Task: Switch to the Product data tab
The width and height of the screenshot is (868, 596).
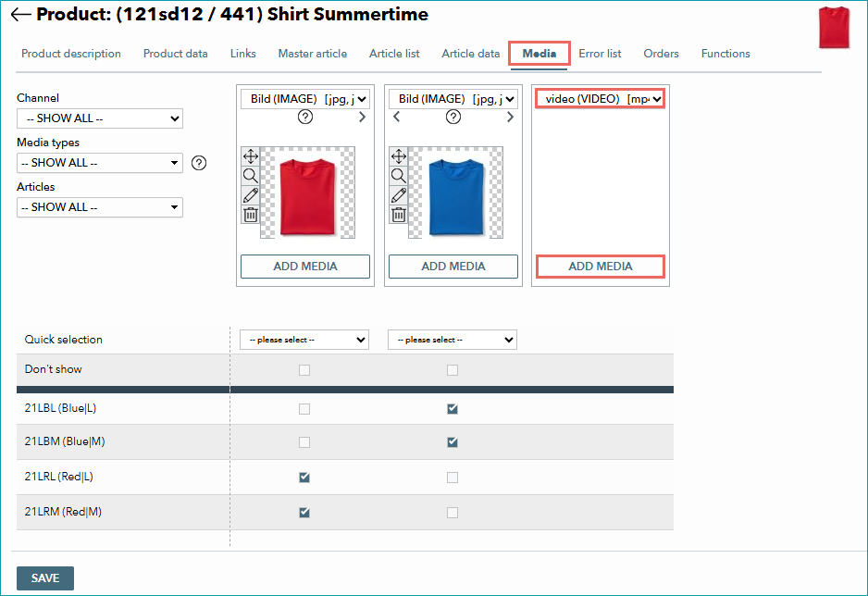Action: point(176,54)
